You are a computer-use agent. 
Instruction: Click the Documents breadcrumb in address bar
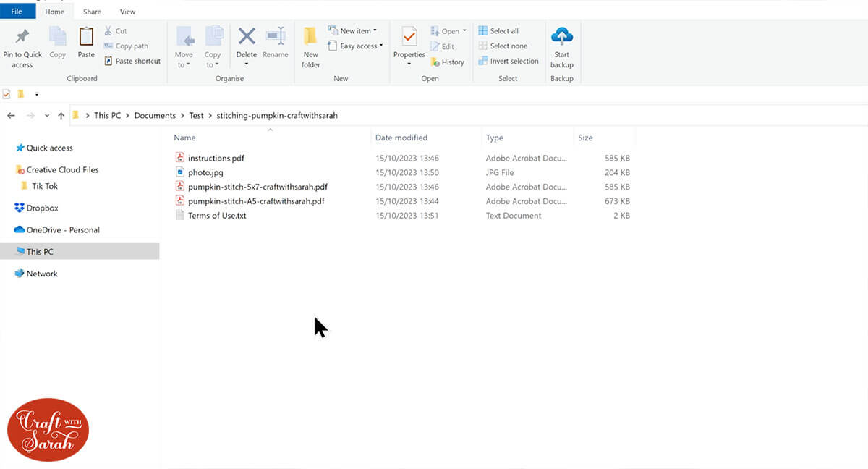pyautogui.click(x=155, y=116)
